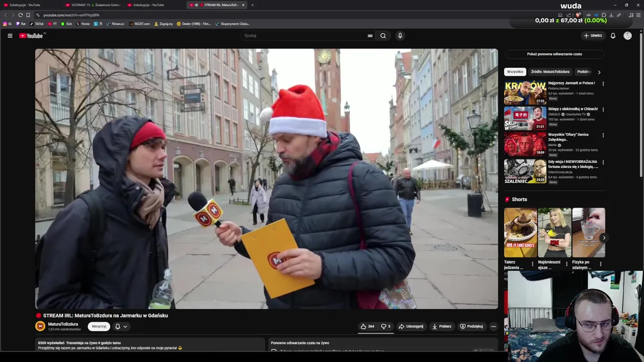
Task: Open browser extensions puzzle icon
Action: (603, 15)
